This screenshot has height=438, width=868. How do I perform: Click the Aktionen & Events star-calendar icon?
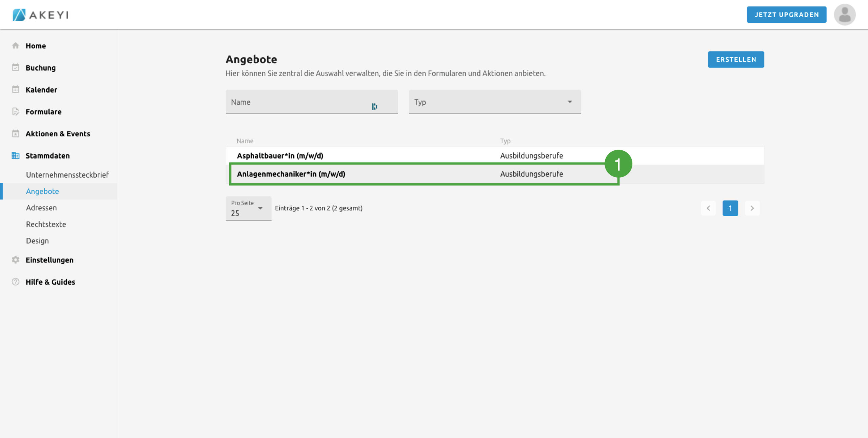15,133
